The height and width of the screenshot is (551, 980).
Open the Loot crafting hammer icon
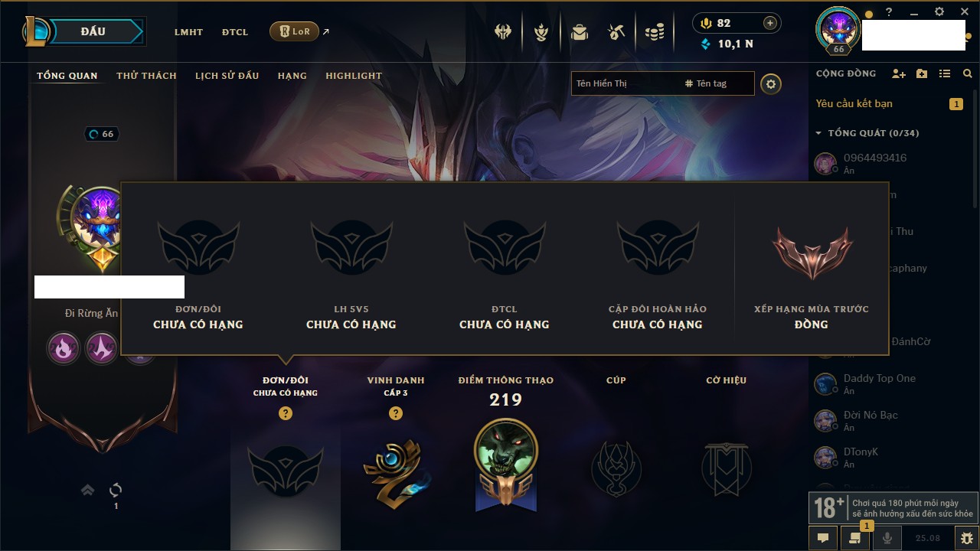click(616, 32)
